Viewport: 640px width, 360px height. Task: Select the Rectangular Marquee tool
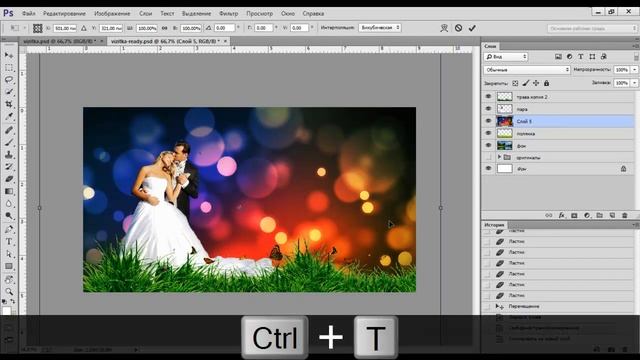coord(9,67)
